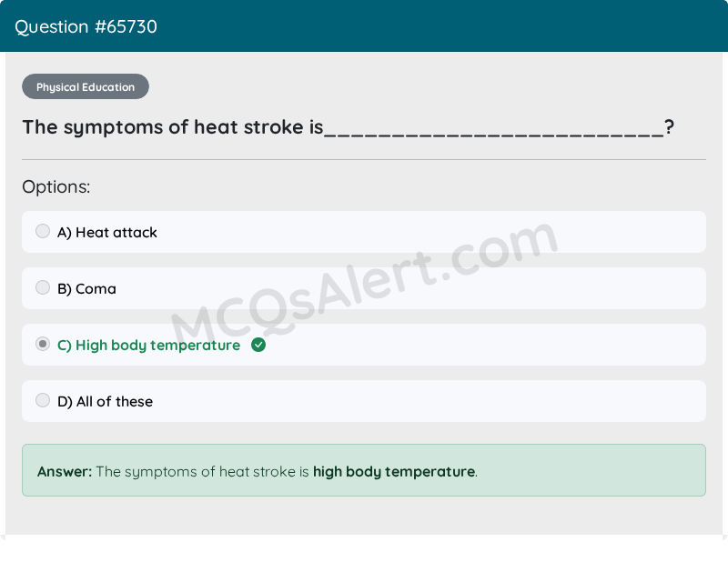
Task: Click the Options: heading
Action: pos(56,186)
